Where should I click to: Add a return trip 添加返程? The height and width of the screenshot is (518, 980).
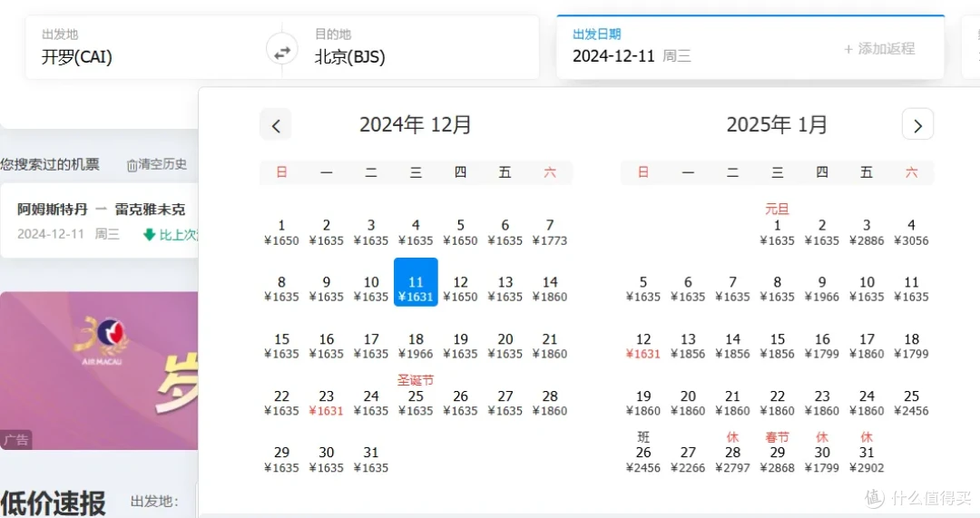(879, 49)
